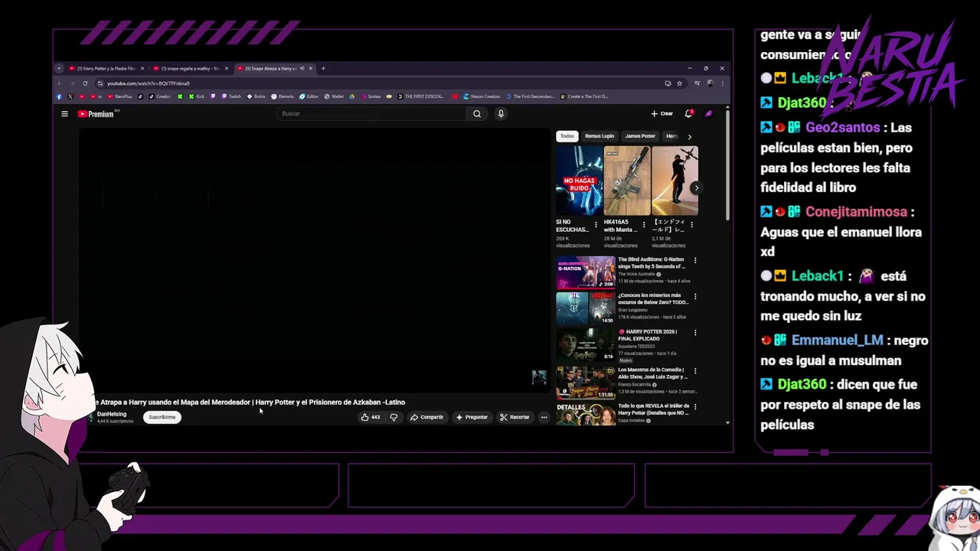980x551 pixels.
Task: Switch to snape regaña a malfoy tab
Action: (191, 68)
